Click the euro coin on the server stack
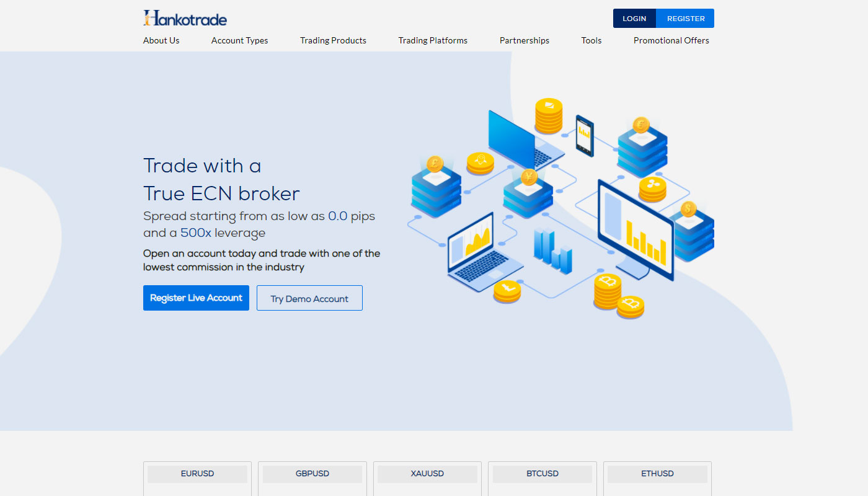This screenshot has width=868, height=496. click(x=640, y=125)
